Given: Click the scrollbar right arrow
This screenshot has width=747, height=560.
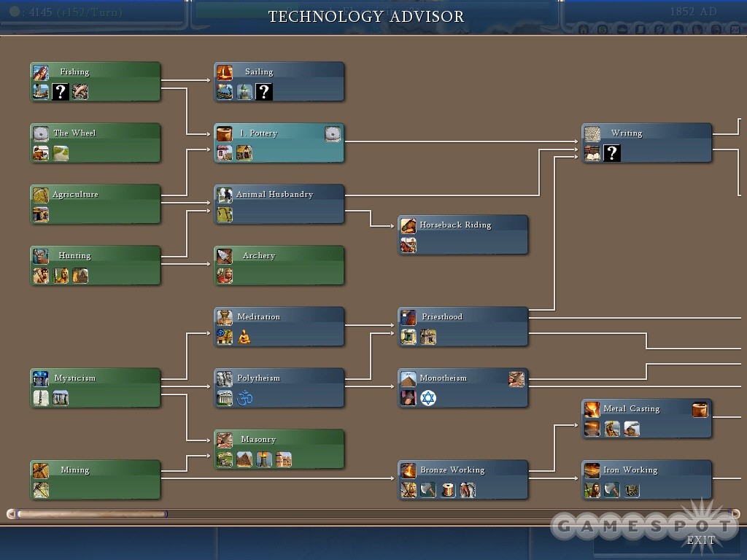Looking at the screenshot, I should pyautogui.click(x=736, y=514).
